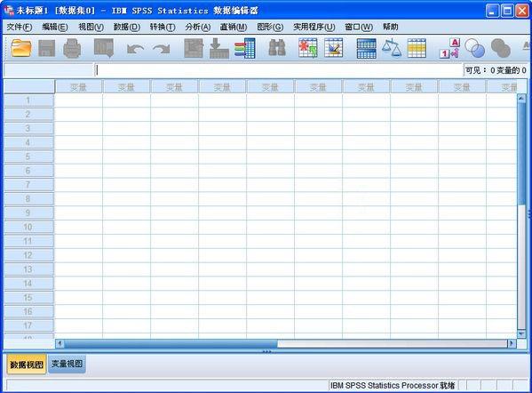532x393 pixels.
Task: Open the 转换(T) menu
Action: (x=163, y=27)
